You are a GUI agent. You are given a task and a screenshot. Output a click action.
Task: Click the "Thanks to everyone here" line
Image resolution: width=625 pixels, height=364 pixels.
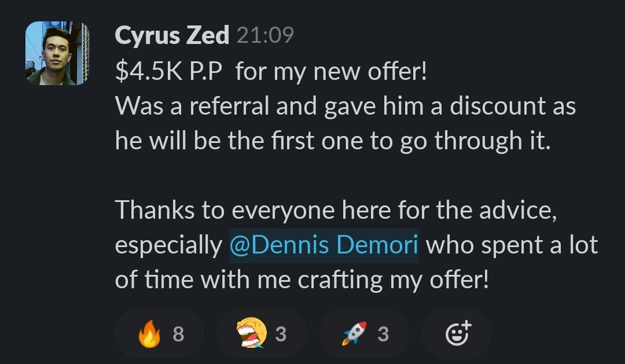[336, 210]
